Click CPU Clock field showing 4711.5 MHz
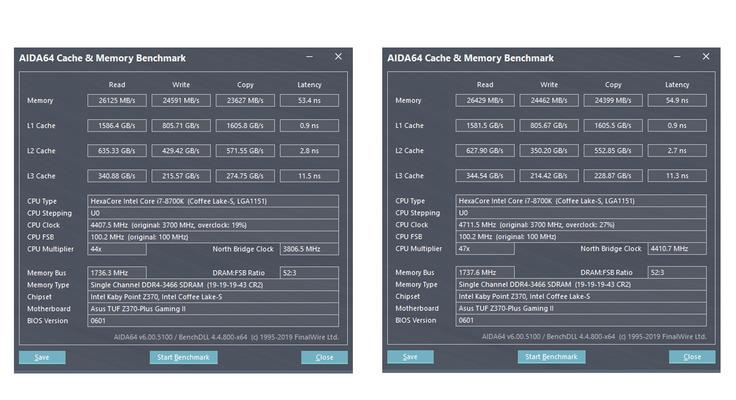The height and width of the screenshot is (400, 736). point(581,224)
